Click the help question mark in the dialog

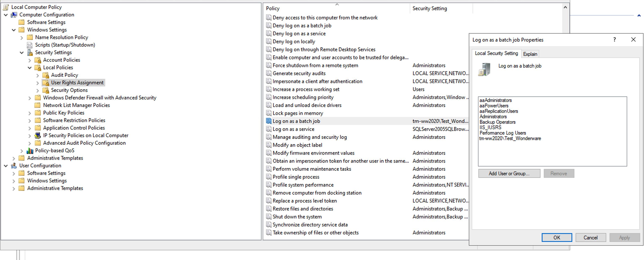[614, 40]
